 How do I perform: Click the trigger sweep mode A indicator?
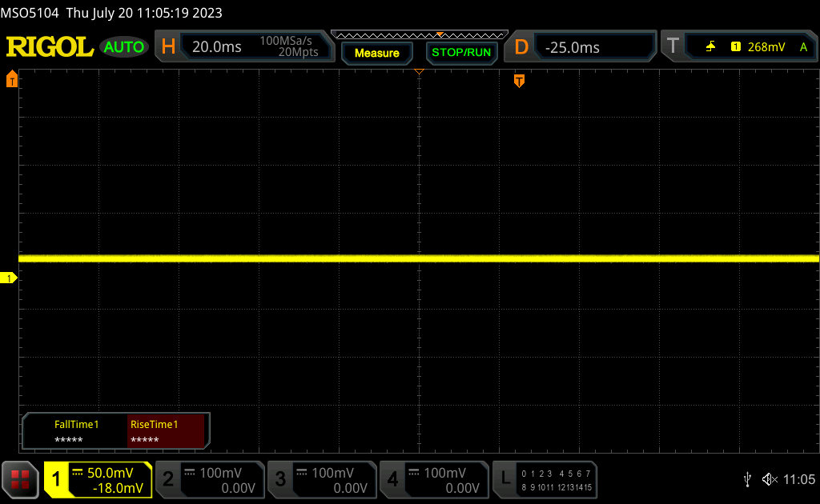tap(803, 47)
